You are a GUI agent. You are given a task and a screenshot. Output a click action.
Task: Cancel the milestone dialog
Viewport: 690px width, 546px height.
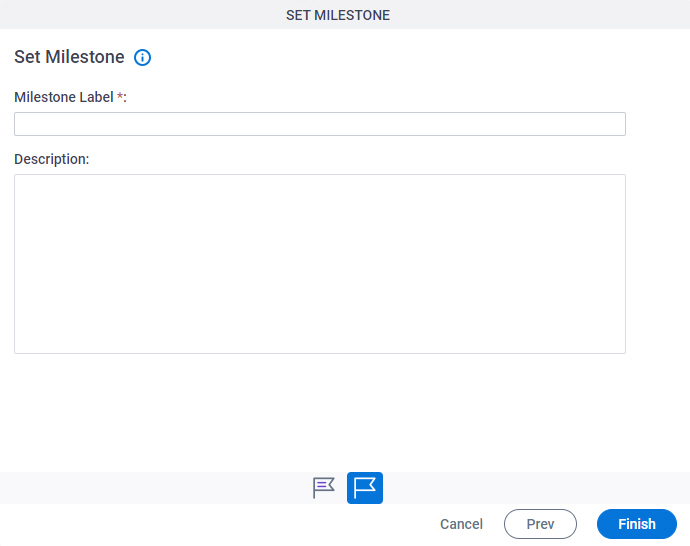[461, 524]
